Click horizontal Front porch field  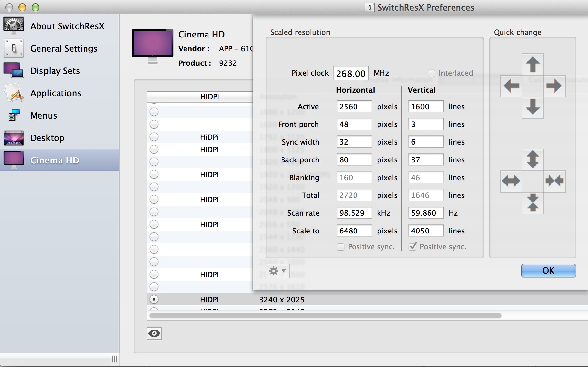pyautogui.click(x=354, y=124)
